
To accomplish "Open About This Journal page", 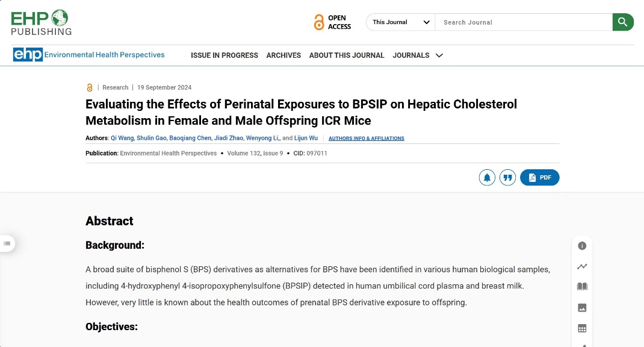I will point(347,55).
